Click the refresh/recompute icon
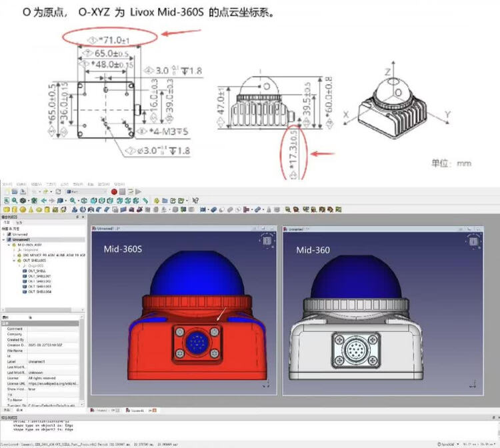500x448 pixels. pyautogui.click(x=59, y=191)
